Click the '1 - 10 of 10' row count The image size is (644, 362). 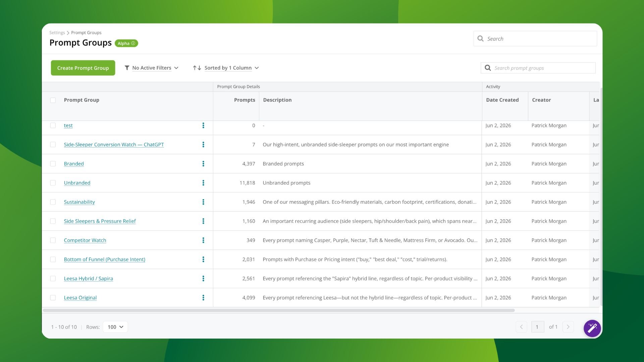[x=64, y=327]
